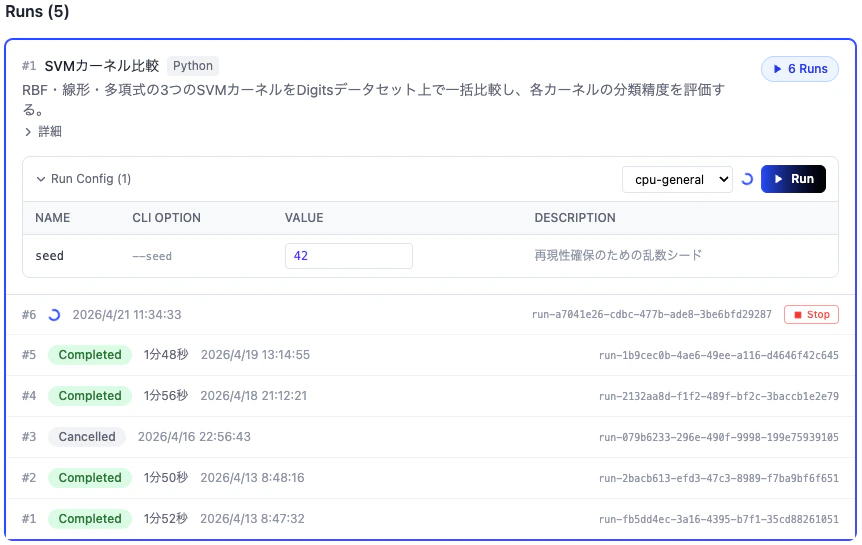This screenshot has height=545, width=862.
Task: Click the DESCRIPTION column header
Action: (x=575, y=218)
